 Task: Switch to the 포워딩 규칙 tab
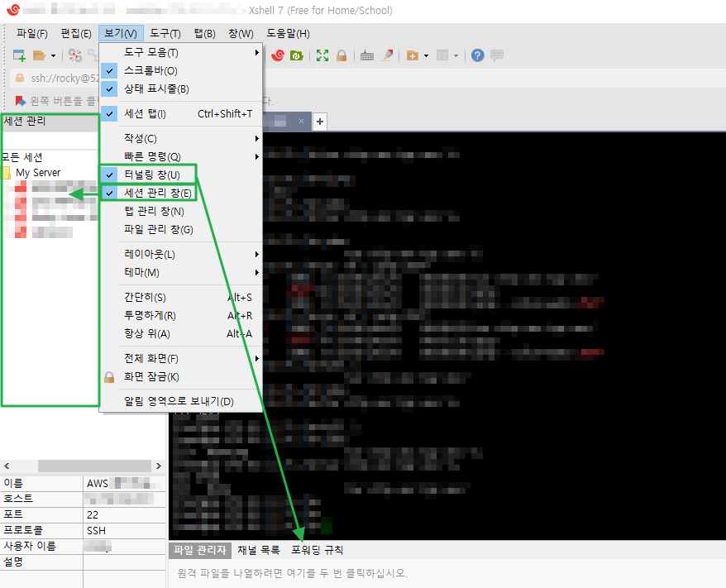point(318,550)
